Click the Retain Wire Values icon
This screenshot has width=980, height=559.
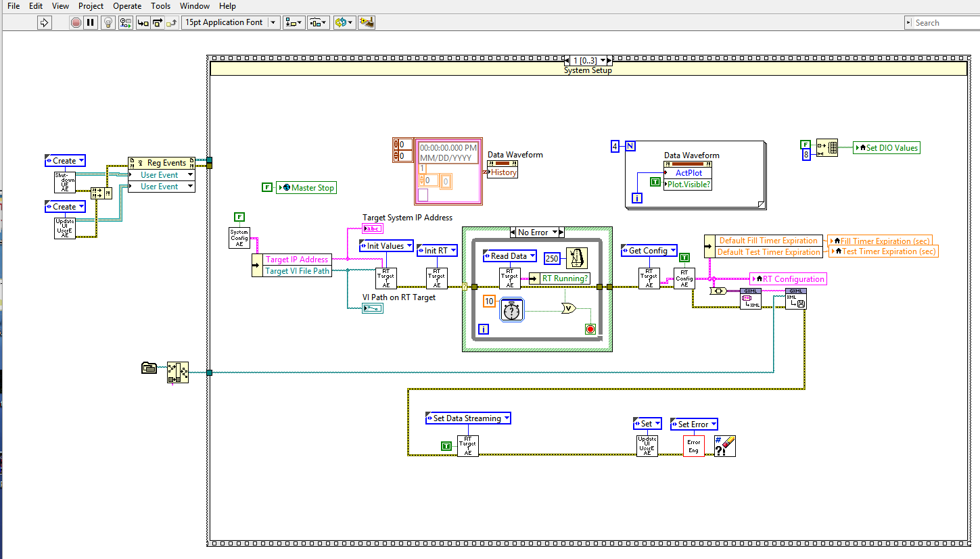coord(126,22)
